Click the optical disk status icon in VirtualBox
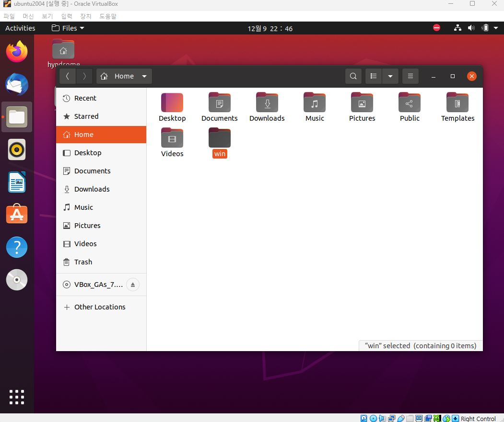 tap(373, 418)
